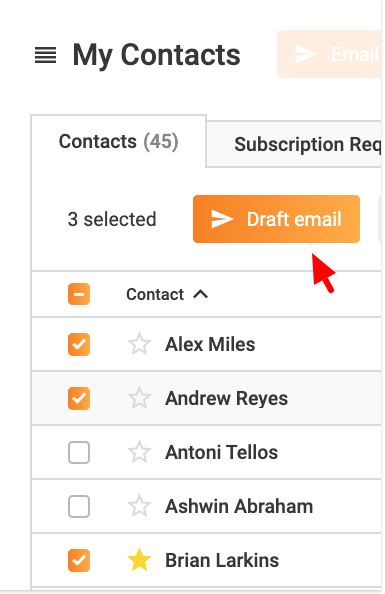This screenshot has height=594, width=385.
Task: Click the Draft email button
Action: 276,219
